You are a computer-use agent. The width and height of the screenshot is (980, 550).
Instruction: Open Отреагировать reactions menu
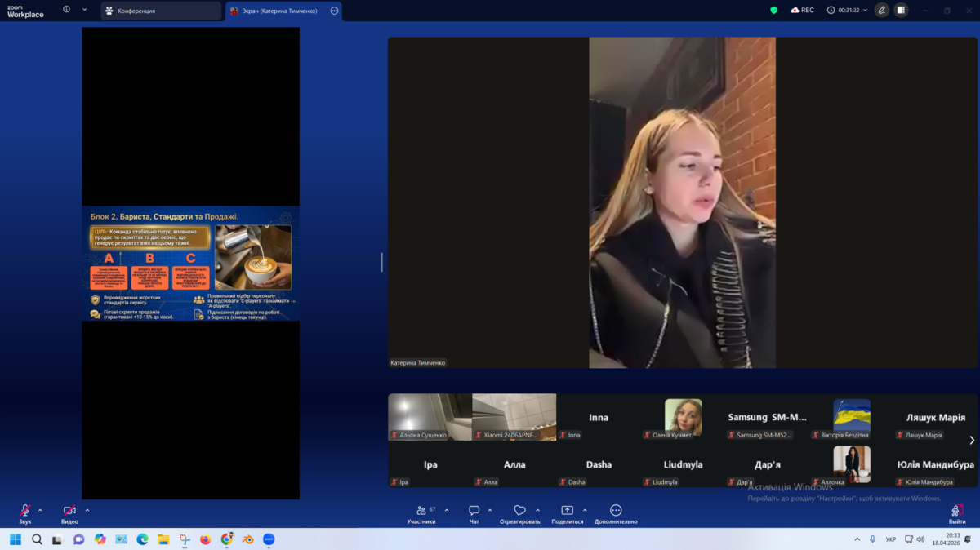click(x=519, y=512)
